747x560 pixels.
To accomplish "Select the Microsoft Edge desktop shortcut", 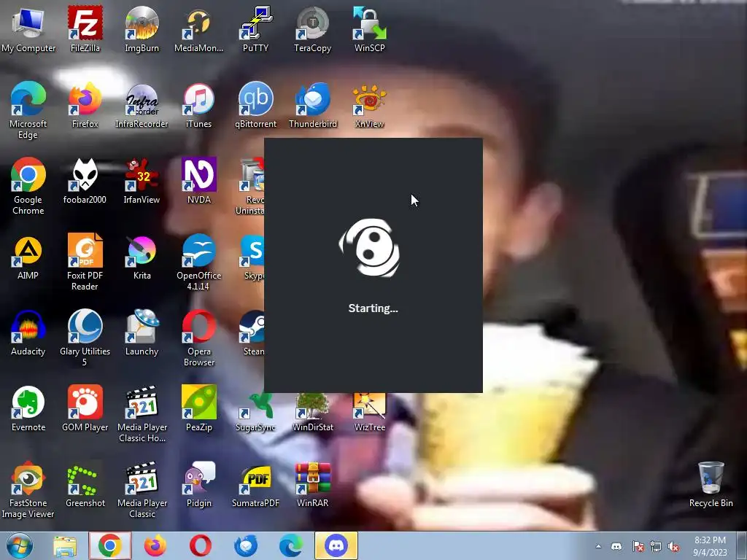I will pos(28,110).
